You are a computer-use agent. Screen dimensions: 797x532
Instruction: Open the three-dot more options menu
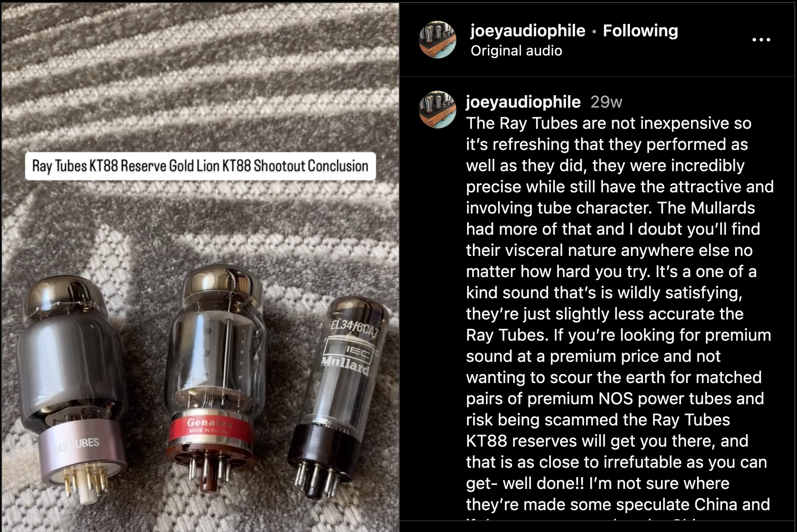[x=761, y=40]
